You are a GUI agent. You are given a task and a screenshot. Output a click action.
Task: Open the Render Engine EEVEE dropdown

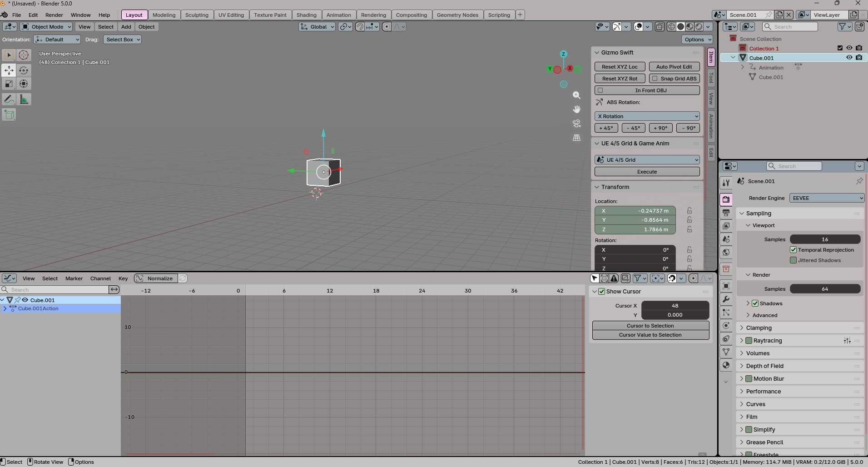tap(826, 198)
